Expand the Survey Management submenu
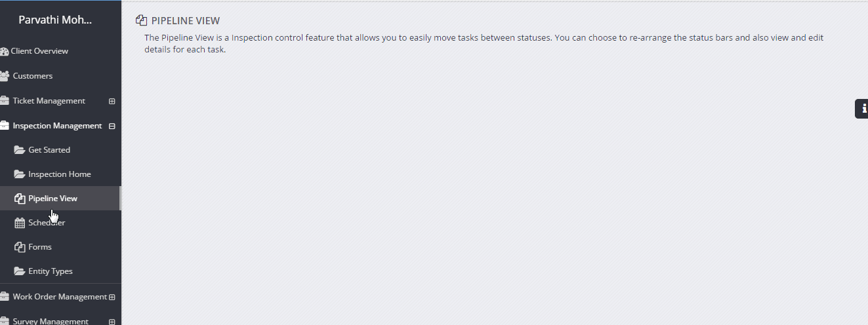The image size is (868, 325). pos(112,322)
